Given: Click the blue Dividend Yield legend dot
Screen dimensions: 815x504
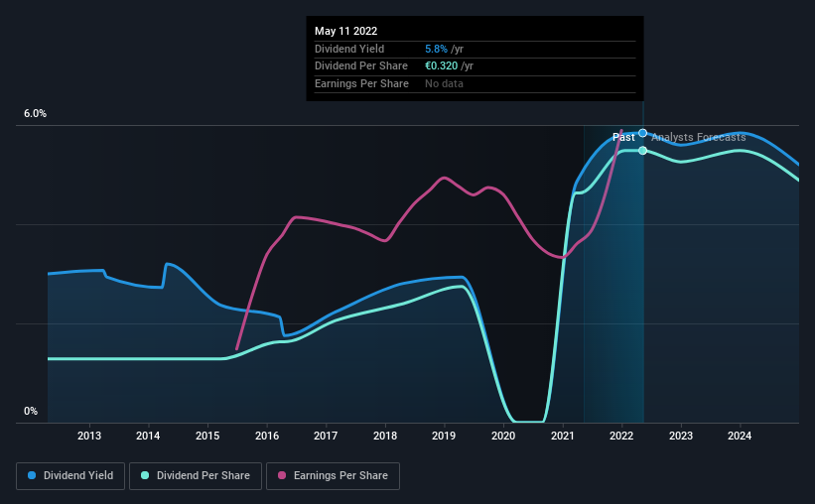Looking at the screenshot, I should click(32, 475).
